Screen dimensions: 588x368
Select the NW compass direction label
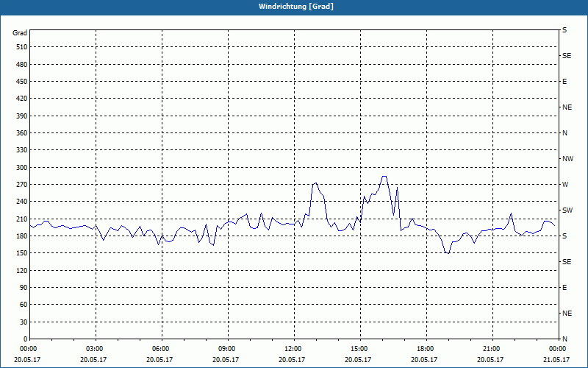click(567, 159)
